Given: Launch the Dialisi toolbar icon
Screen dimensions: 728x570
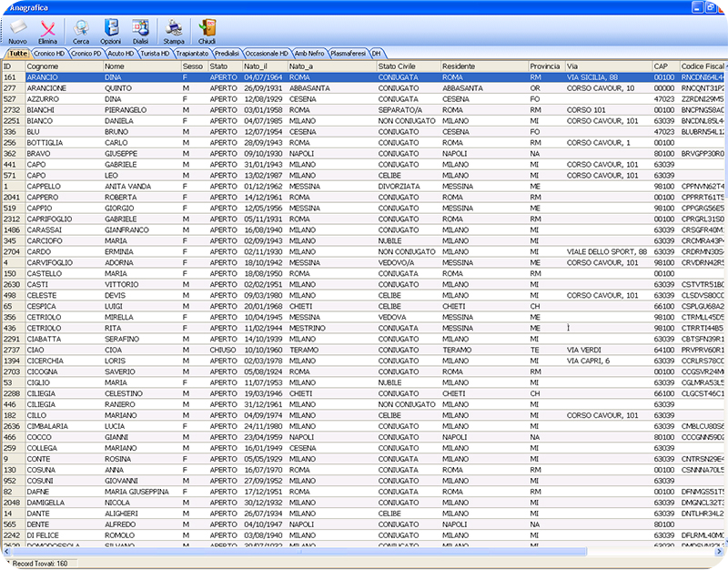Looking at the screenshot, I should click(140, 32).
